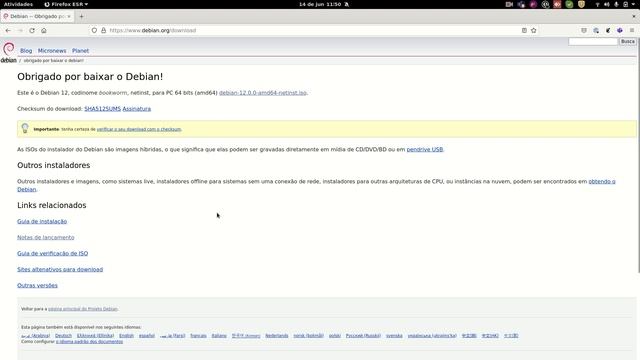The height and width of the screenshot is (360, 640).
Task: Click the site search input field
Action: click(x=593, y=42)
